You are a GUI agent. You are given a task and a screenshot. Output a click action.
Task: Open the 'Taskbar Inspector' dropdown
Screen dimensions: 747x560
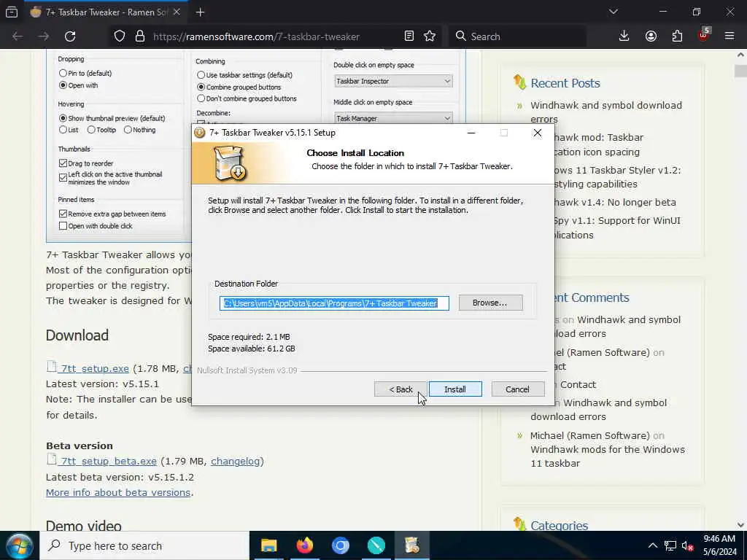click(393, 81)
